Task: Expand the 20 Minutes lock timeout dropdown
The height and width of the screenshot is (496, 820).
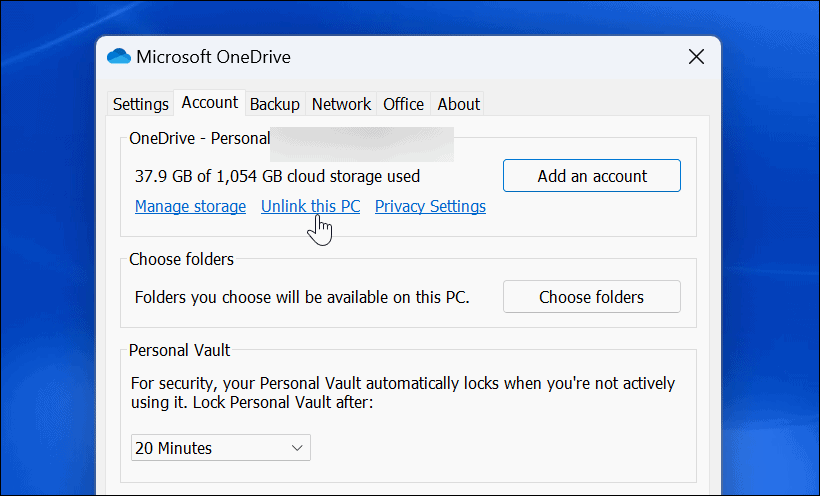Action: [x=221, y=448]
